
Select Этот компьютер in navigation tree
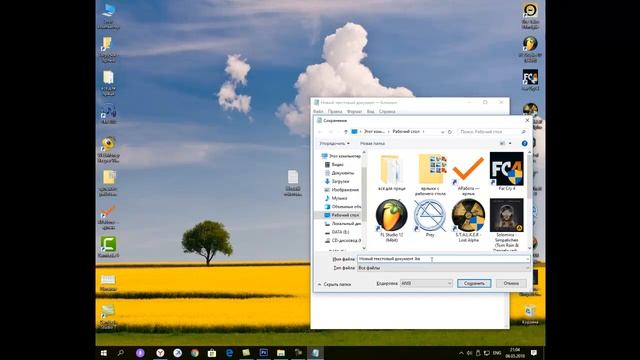pos(341,156)
